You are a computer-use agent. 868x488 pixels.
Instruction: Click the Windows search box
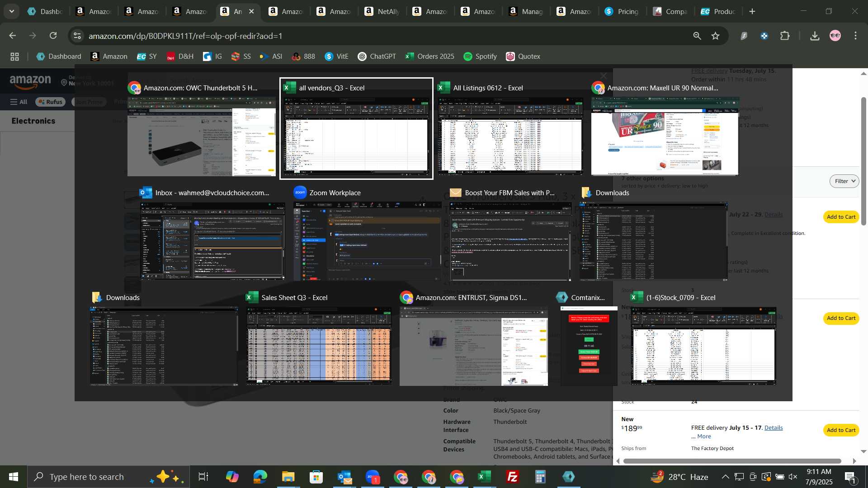108,477
